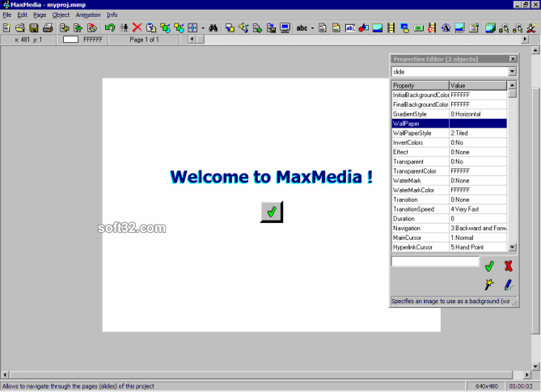The height and width of the screenshot is (392, 541).
Task: Click the green undo arrow icon
Action: pyautogui.click(x=110, y=28)
